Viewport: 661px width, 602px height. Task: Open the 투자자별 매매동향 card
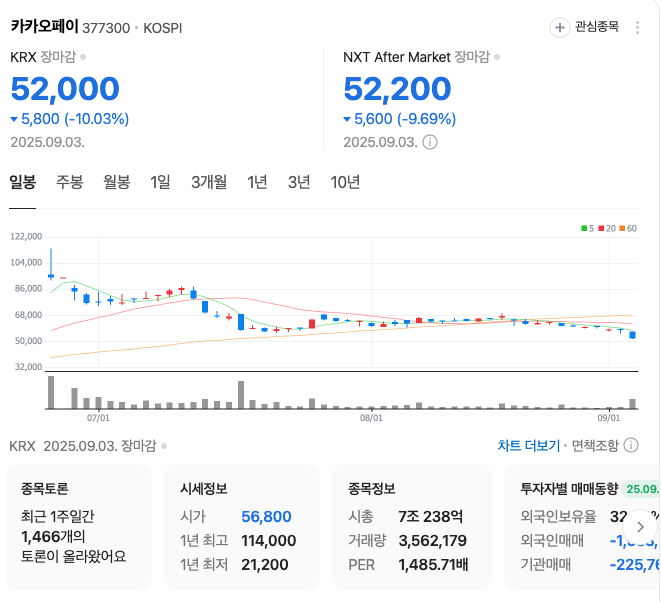(x=582, y=527)
